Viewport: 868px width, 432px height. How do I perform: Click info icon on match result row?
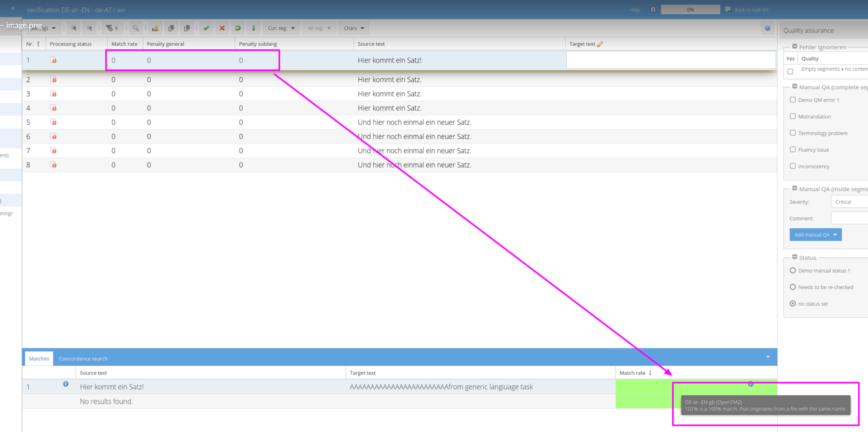point(66,384)
